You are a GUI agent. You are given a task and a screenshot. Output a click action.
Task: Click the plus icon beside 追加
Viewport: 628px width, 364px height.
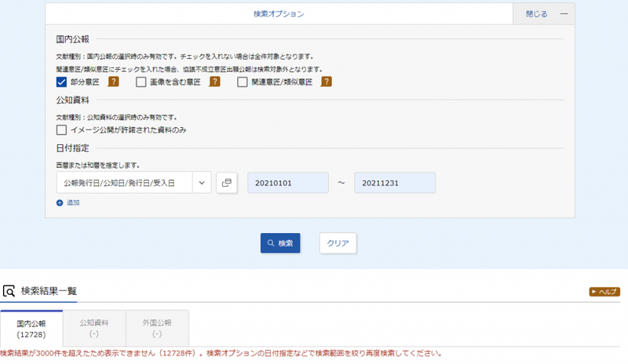(x=60, y=203)
